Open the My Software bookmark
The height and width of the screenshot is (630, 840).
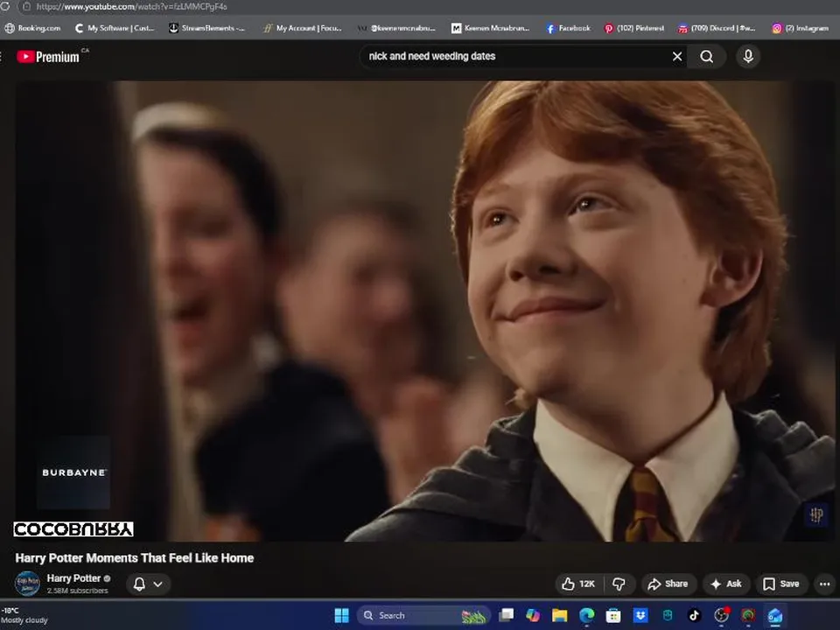click(115, 28)
